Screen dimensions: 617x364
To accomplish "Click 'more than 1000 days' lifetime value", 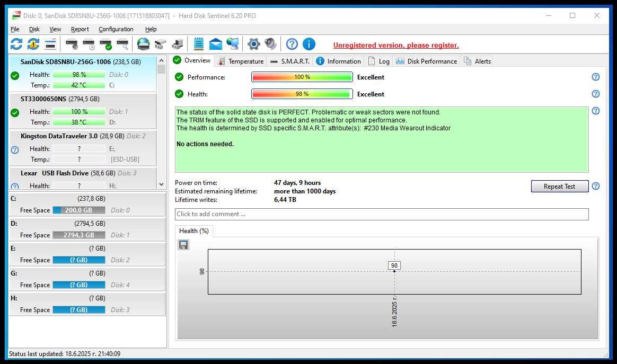I will click(x=305, y=191).
